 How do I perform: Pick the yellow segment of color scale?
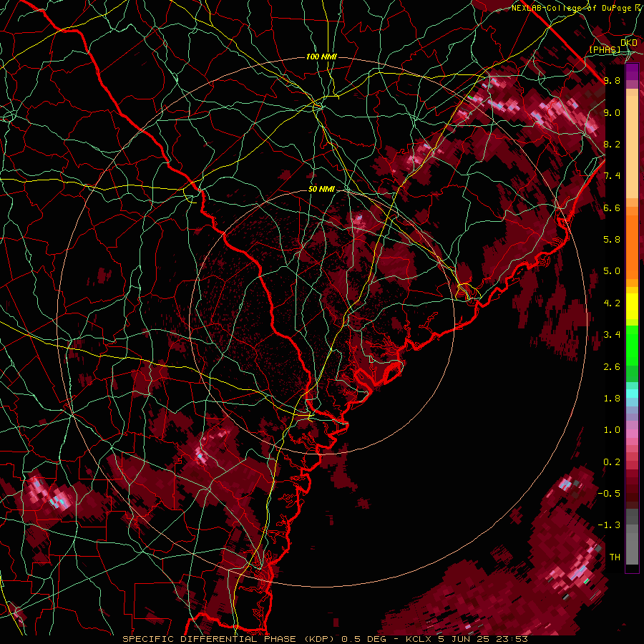point(632,306)
